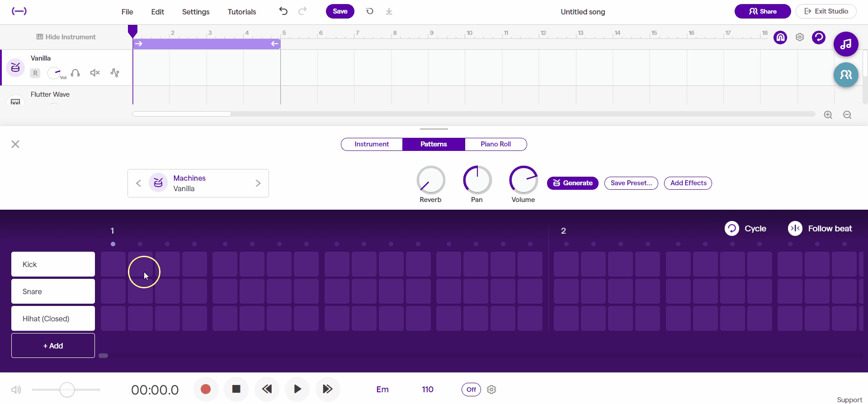This screenshot has height=404, width=868.
Task: Click the Soundtrap logo icon
Action: coord(19,11)
